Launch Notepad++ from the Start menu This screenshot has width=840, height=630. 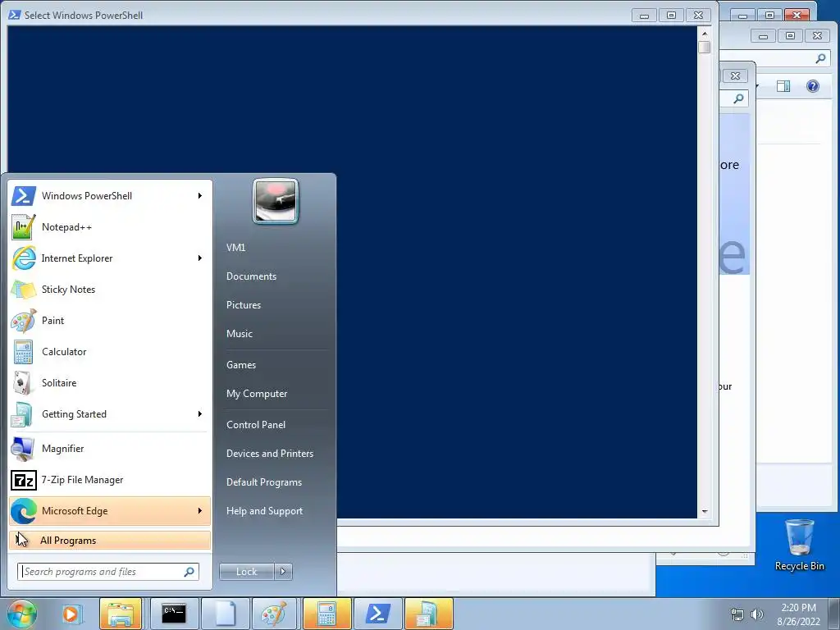[x=110, y=227]
